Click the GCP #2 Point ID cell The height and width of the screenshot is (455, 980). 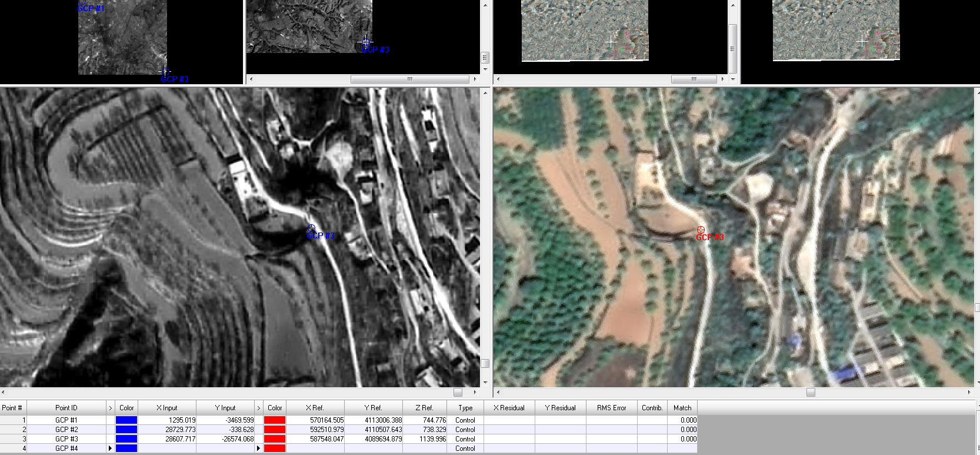66,430
